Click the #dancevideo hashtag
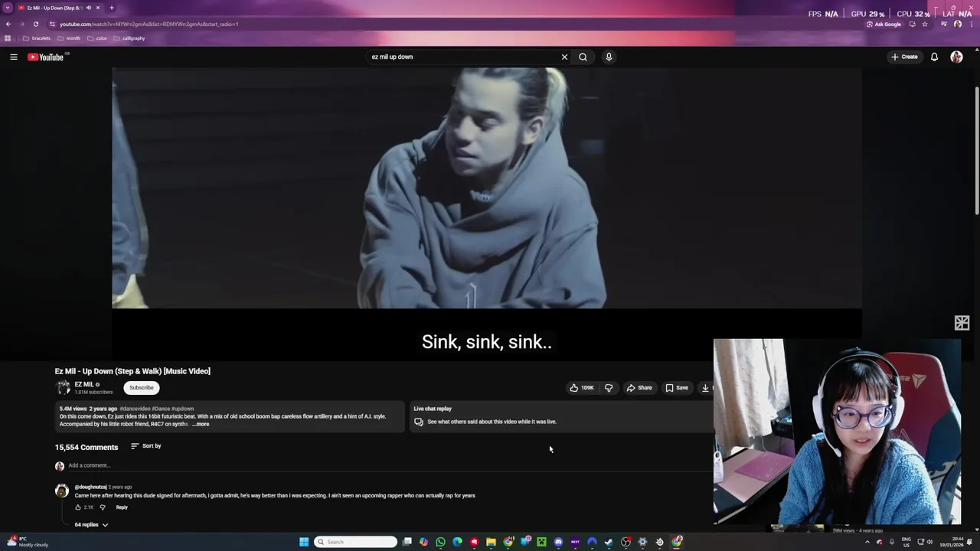980x551 pixels. [135, 409]
